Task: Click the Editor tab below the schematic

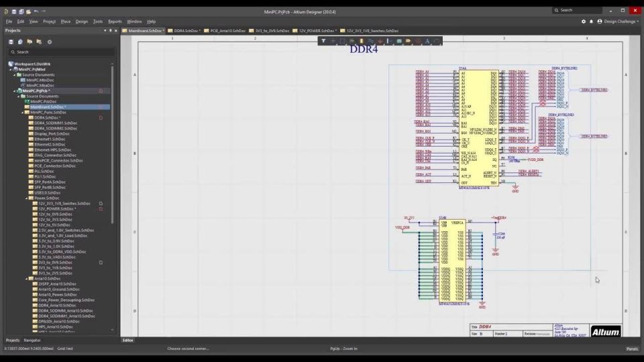Action: coord(127,341)
